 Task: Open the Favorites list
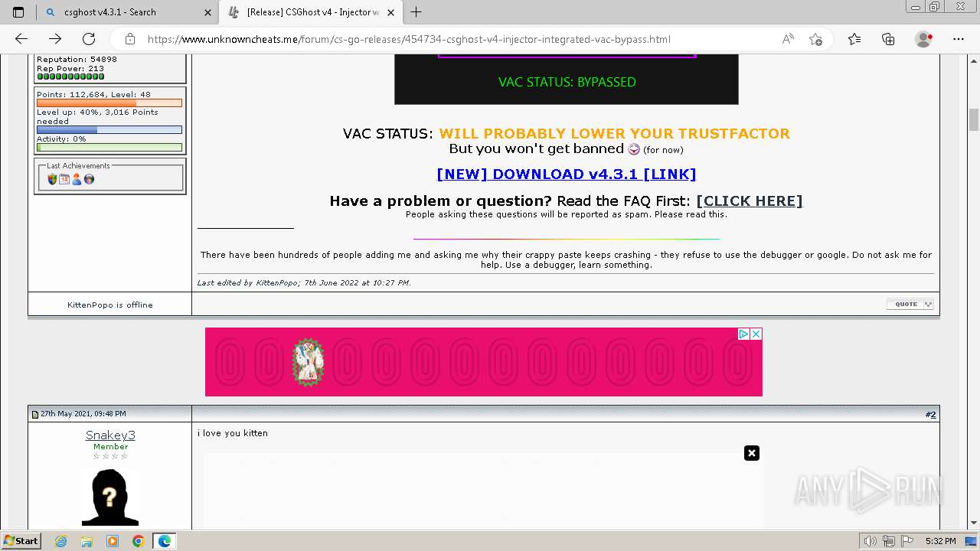pyautogui.click(x=854, y=39)
